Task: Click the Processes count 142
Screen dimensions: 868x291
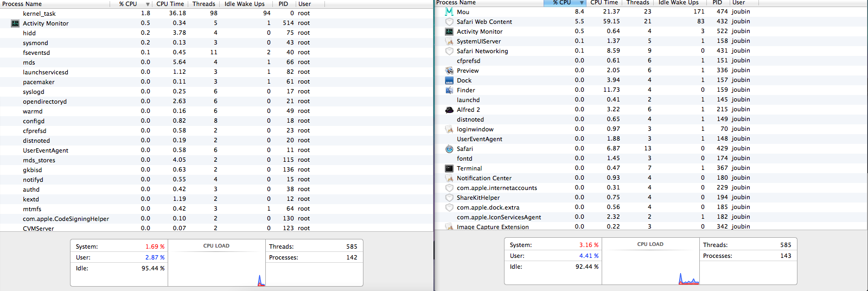Action: [352, 257]
